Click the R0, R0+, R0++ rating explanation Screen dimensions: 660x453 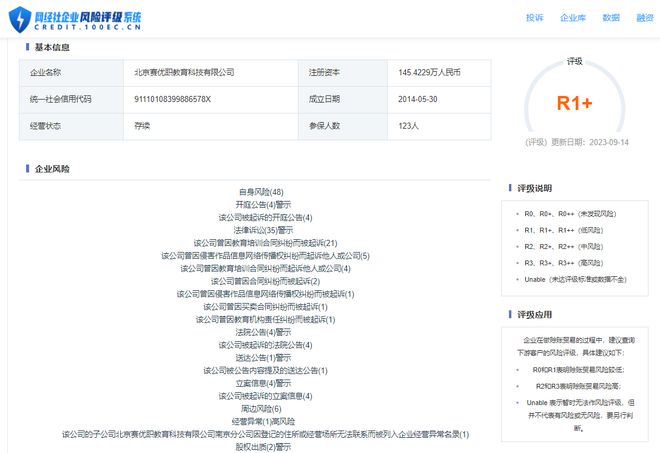(570, 214)
